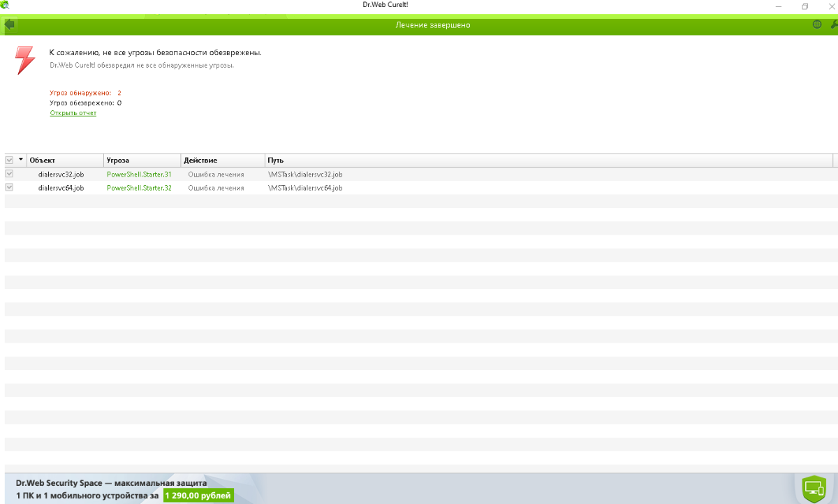Screen dimensions: 838x504
Task: Sort by the "Путь" column header
Action: pyautogui.click(x=549, y=161)
